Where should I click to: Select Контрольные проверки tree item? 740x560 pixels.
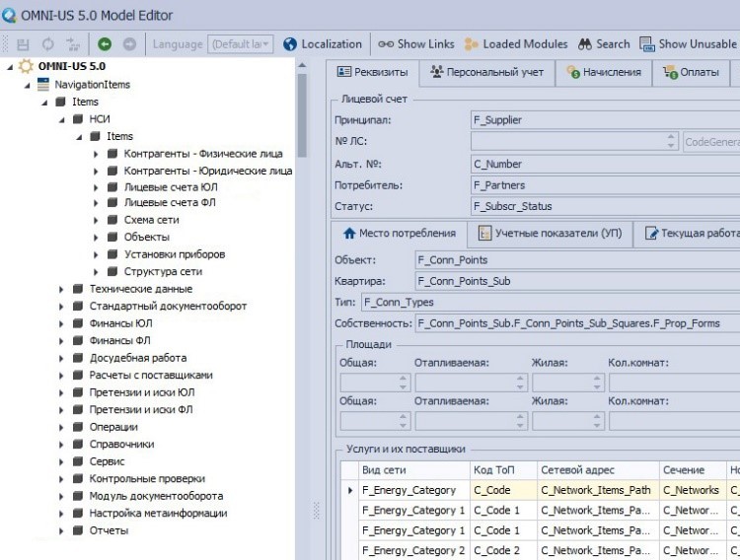pos(147,479)
